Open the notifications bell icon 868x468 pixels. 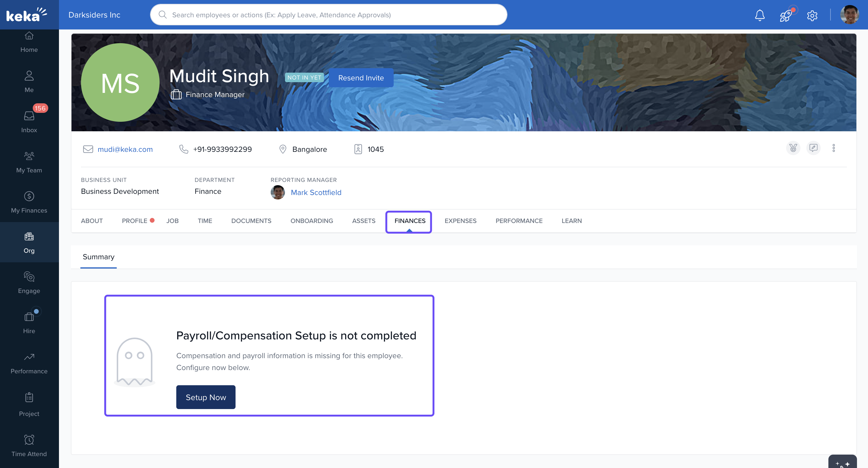point(760,15)
